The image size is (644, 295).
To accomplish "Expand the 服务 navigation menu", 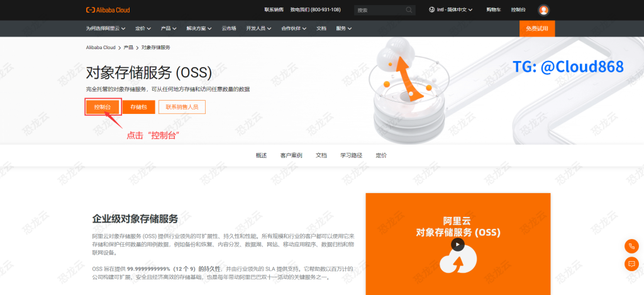I will click(344, 29).
